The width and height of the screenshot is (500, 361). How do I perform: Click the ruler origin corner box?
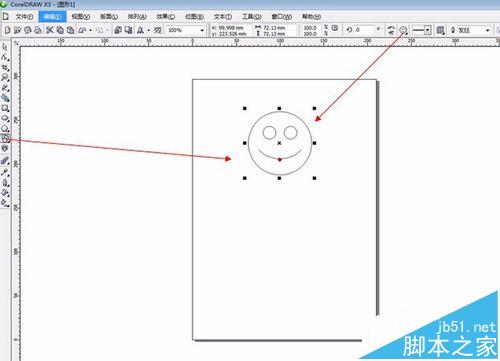pos(16,42)
